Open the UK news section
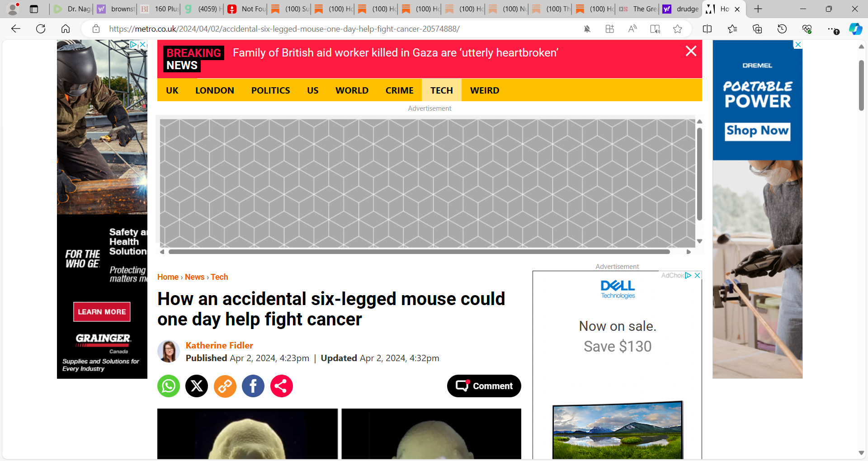The image size is (868, 461). [172, 90]
